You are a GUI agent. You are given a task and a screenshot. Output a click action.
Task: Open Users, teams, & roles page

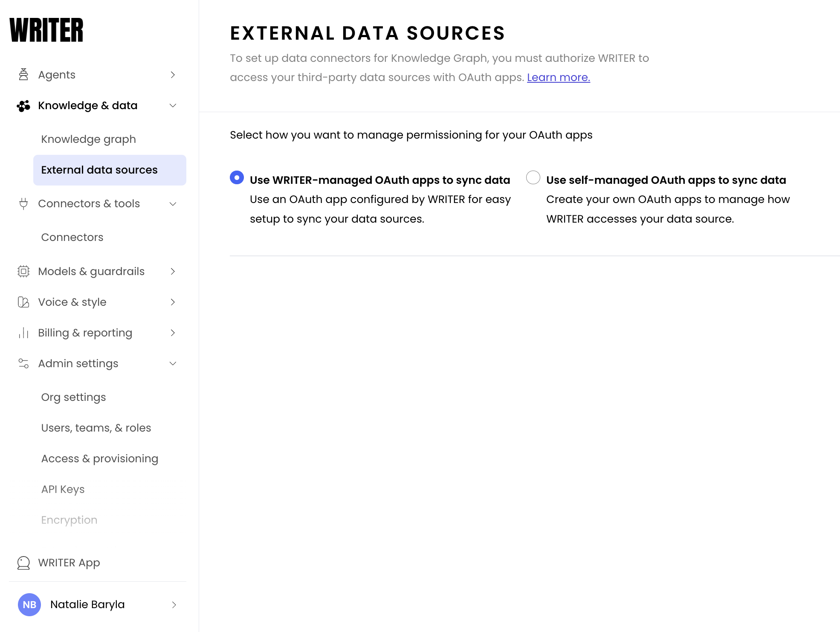coord(96,428)
